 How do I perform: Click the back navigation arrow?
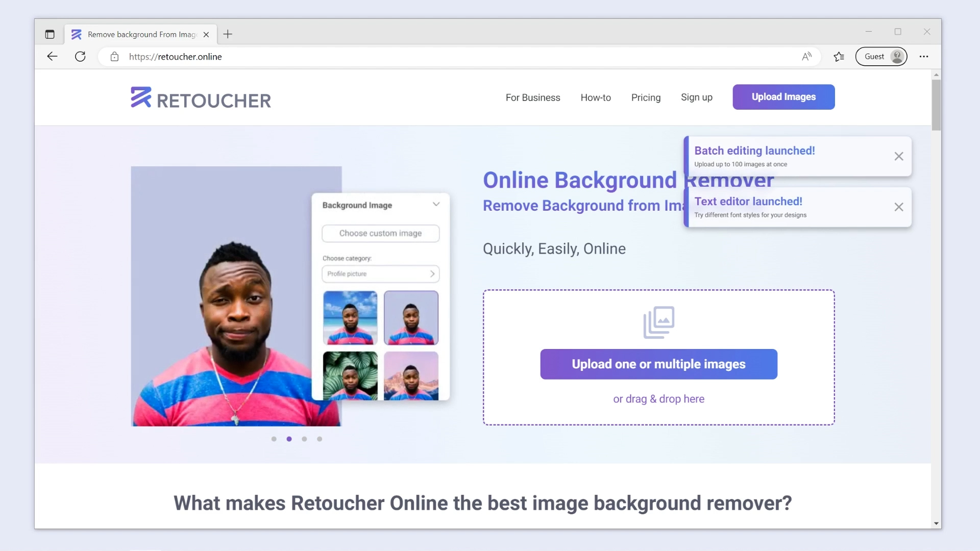52,57
